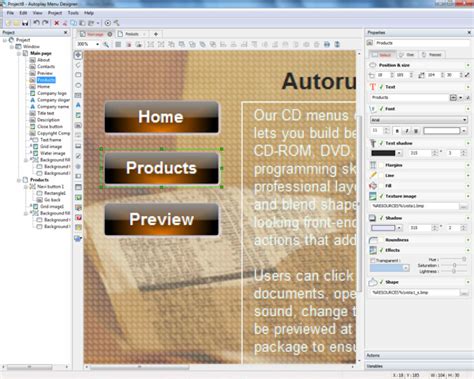
Task: Select Go back item in the project tree
Action: tap(52, 200)
